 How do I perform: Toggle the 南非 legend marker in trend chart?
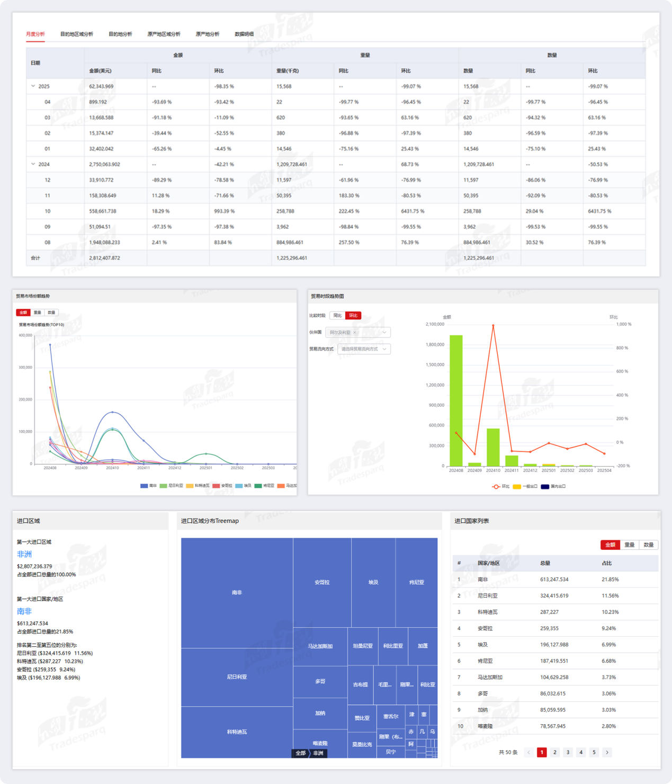[144, 486]
